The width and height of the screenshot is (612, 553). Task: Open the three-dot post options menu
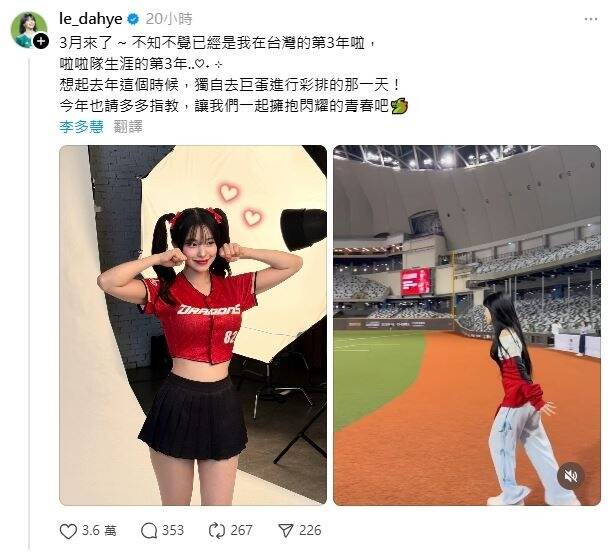591,19
